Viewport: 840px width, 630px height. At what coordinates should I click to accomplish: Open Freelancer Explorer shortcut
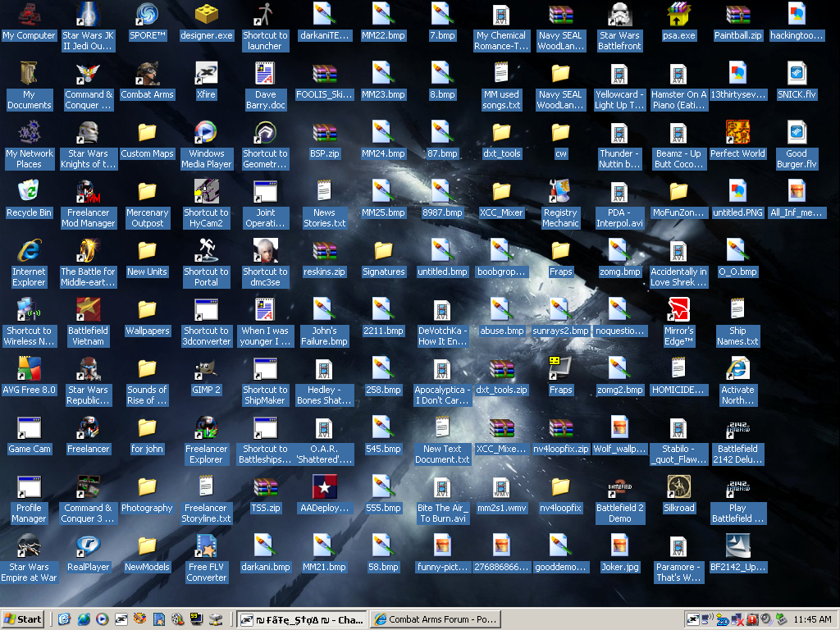click(206, 441)
